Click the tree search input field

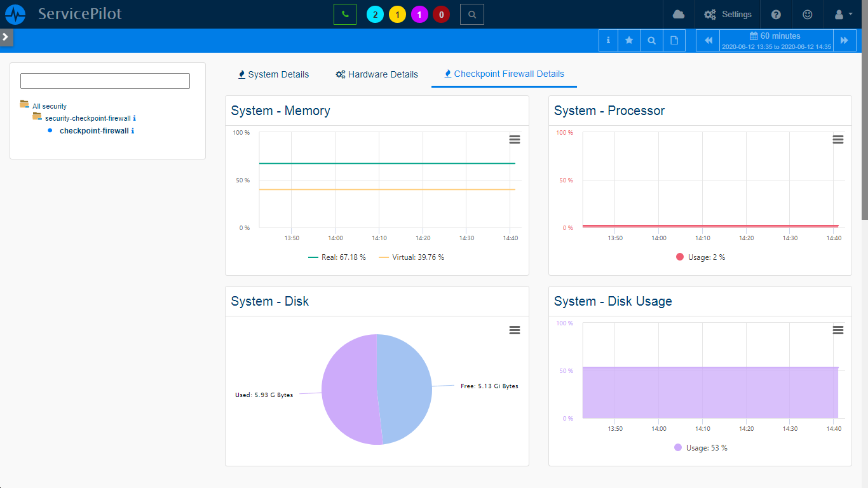[x=105, y=81]
